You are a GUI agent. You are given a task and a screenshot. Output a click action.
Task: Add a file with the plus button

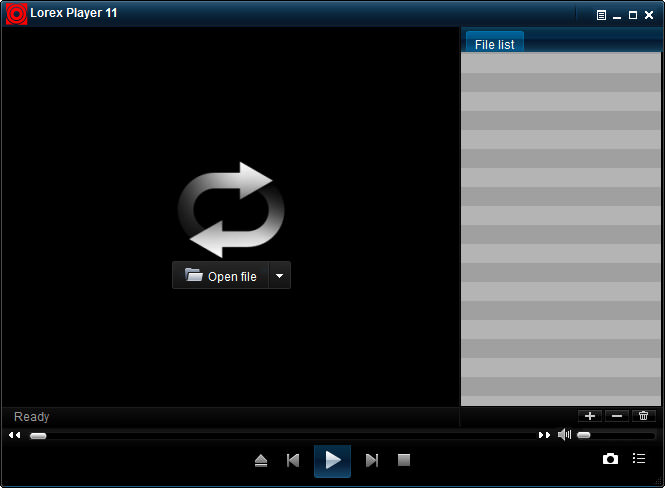pyautogui.click(x=590, y=416)
